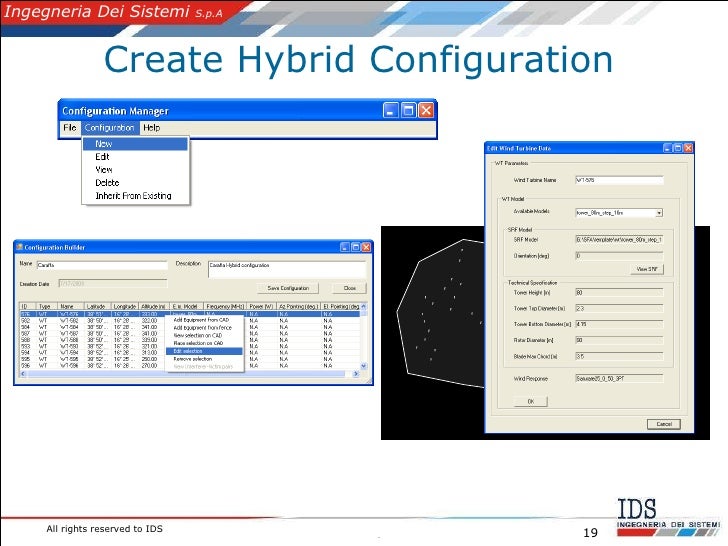Minimize the Edit Wind Turbine Data window
728x546 pixels.
click(668, 148)
